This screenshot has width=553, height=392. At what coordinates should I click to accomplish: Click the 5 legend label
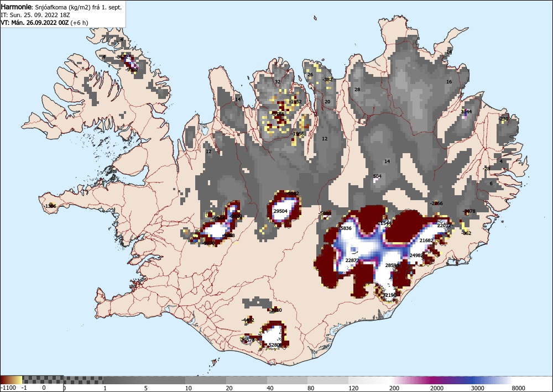[x=145, y=388]
